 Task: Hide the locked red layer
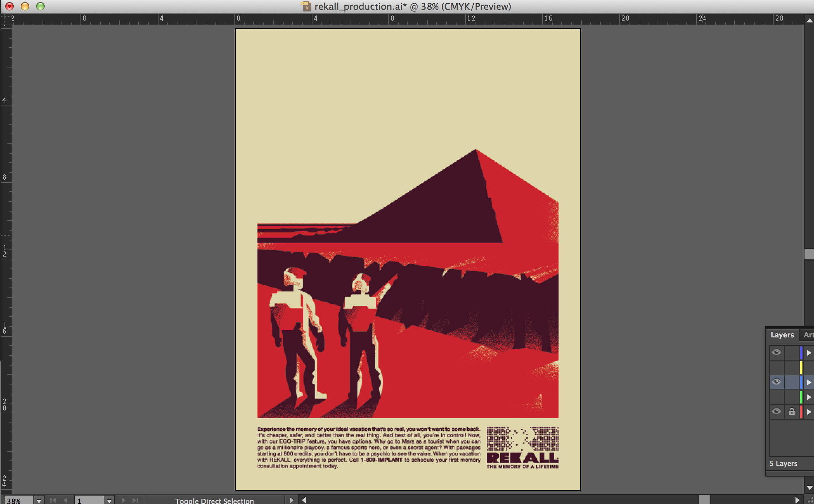click(x=776, y=411)
